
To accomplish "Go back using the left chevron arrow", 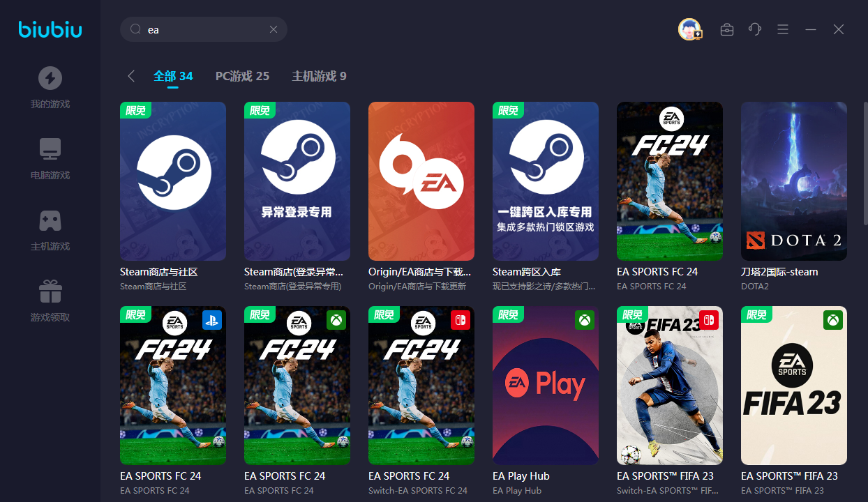I will coord(131,76).
